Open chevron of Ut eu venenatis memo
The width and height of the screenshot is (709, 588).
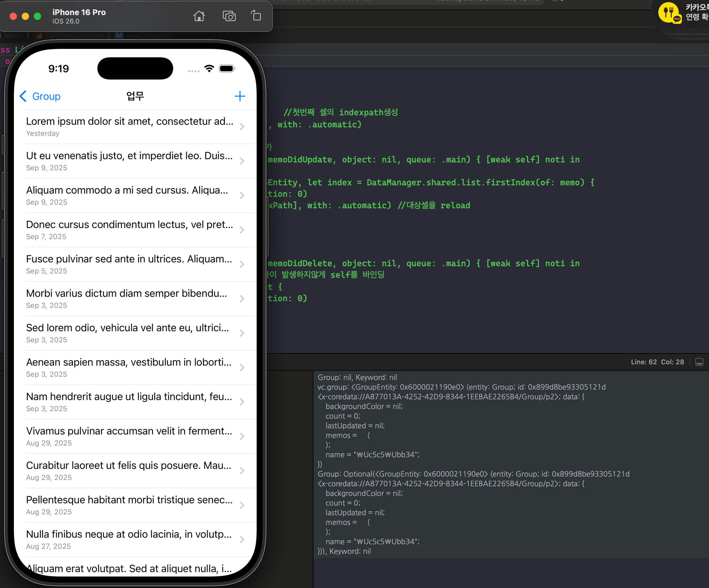242,161
